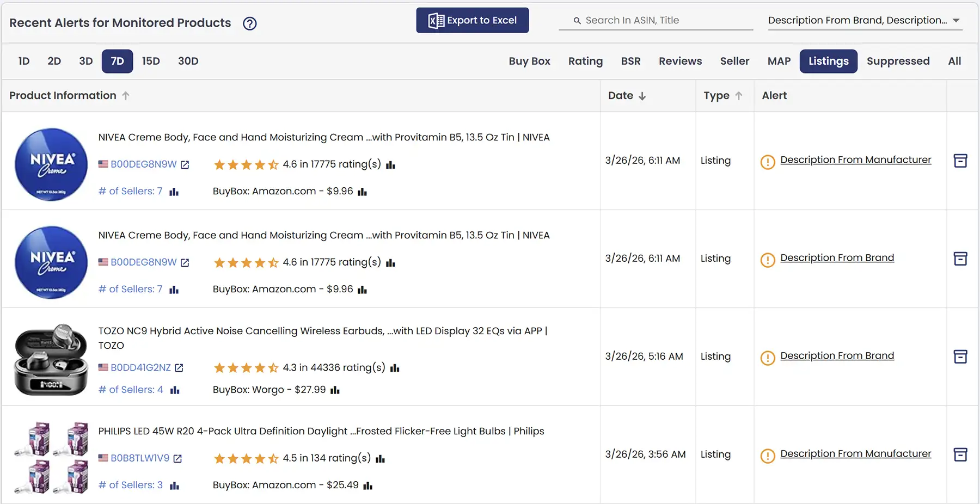The image size is (980, 504).
Task: Click the help question mark icon
Action: [x=249, y=23]
